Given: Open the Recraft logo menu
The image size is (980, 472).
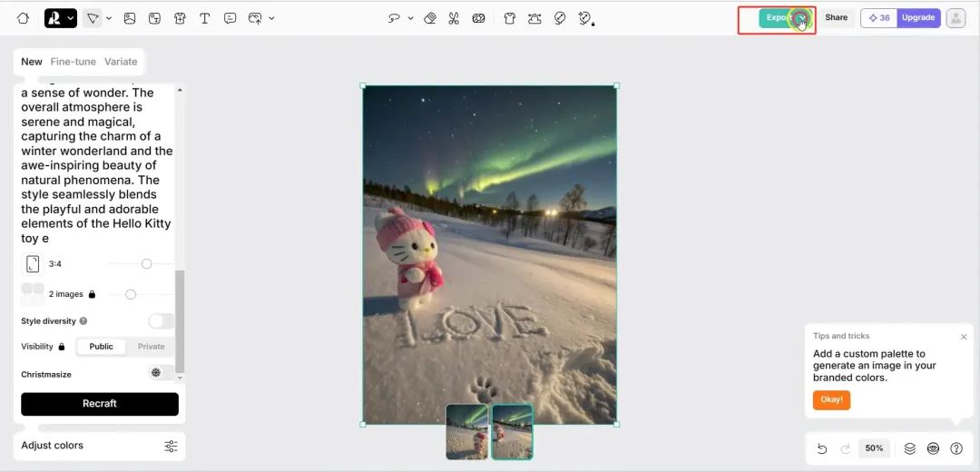Looking at the screenshot, I should coord(61,18).
